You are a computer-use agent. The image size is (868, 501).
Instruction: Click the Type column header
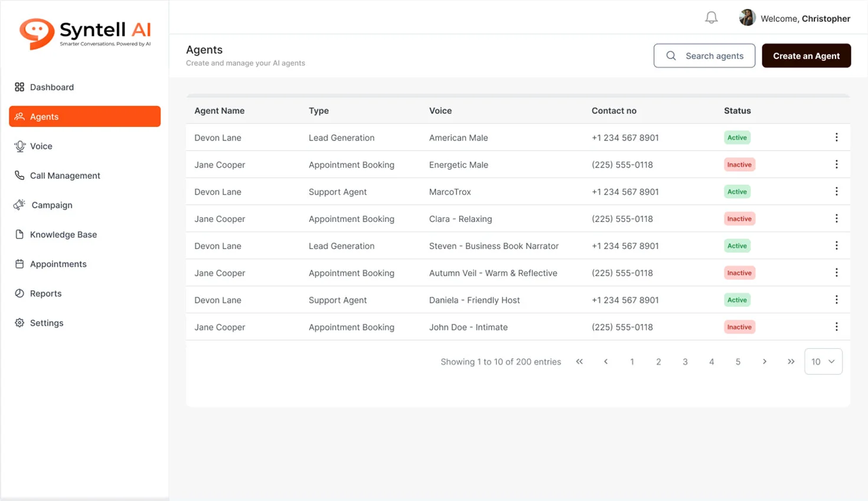click(x=319, y=110)
